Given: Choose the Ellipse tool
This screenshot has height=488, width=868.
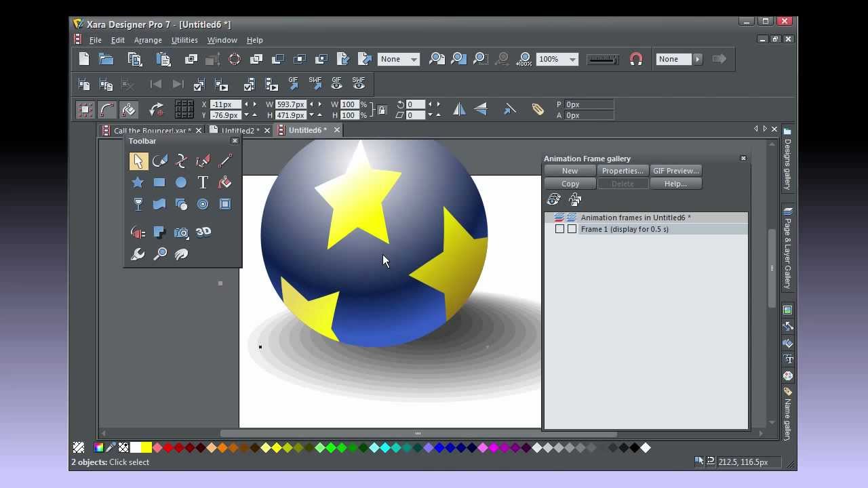Looking at the screenshot, I should (181, 182).
